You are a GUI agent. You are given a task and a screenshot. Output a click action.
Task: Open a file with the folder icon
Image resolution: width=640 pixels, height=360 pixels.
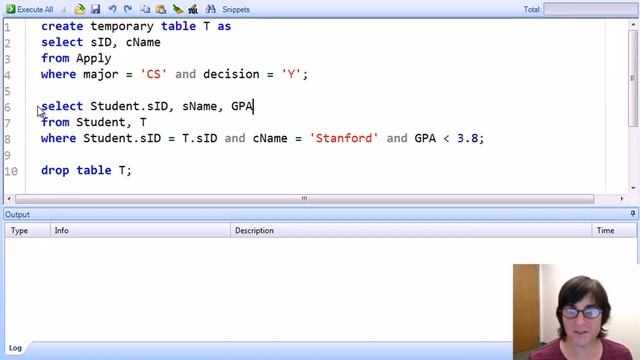click(80, 9)
